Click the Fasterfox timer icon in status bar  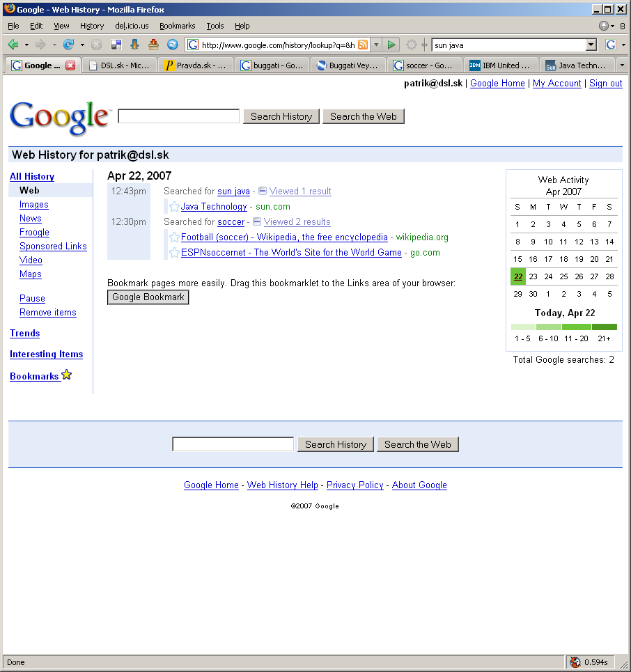(575, 662)
